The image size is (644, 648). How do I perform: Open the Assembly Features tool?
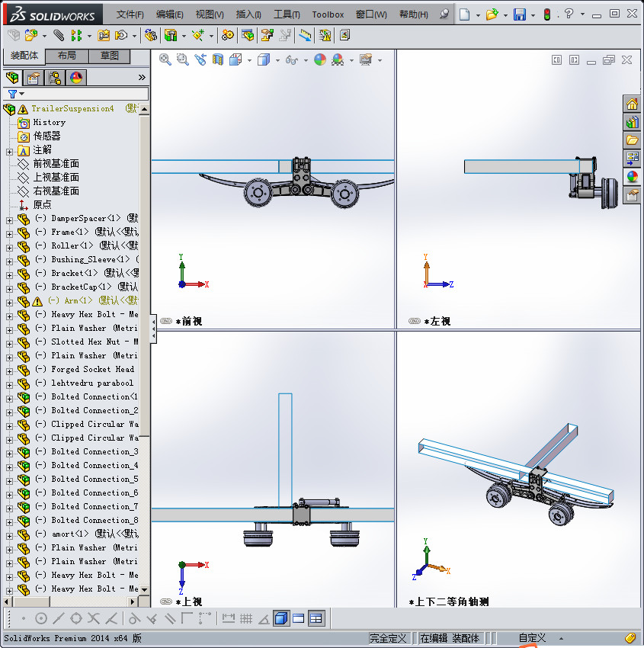[171, 36]
